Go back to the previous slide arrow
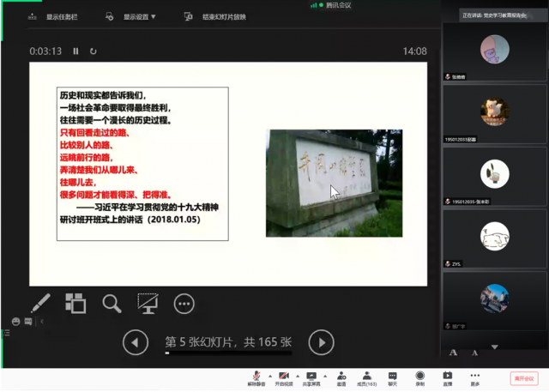The width and height of the screenshot is (549, 392). pyautogui.click(x=136, y=343)
